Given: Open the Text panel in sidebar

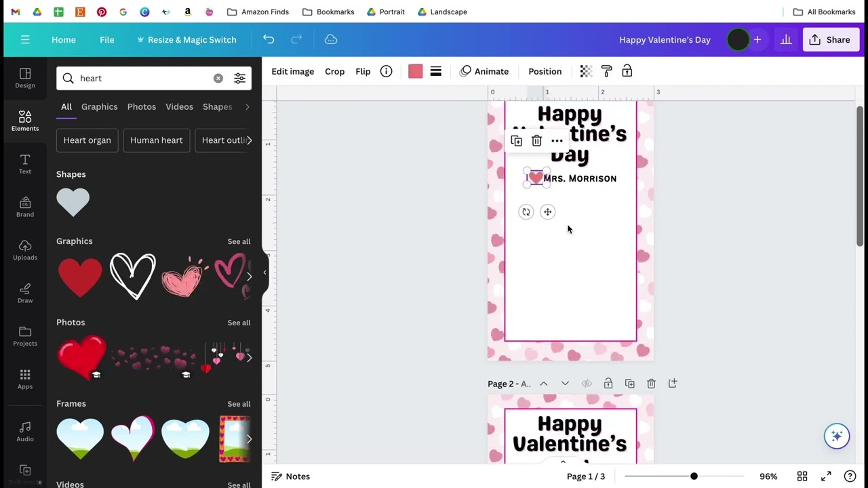Looking at the screenshot, I should click(x=25, y=164).
